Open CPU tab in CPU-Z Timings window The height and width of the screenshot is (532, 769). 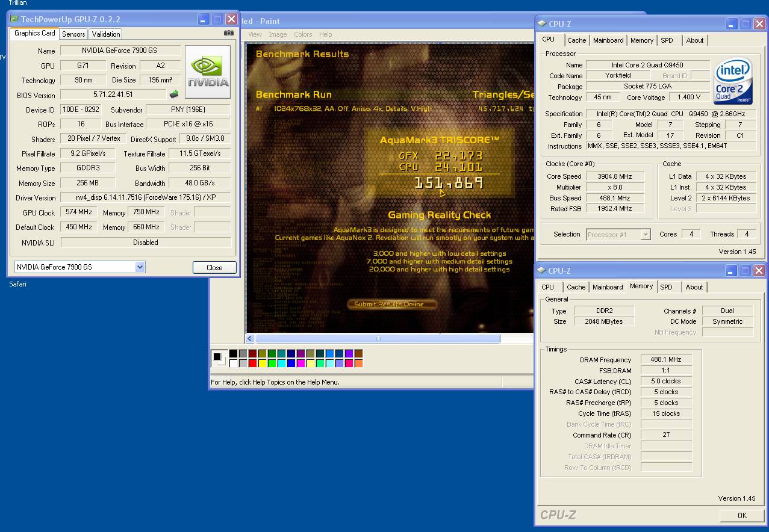coord(547,287)
